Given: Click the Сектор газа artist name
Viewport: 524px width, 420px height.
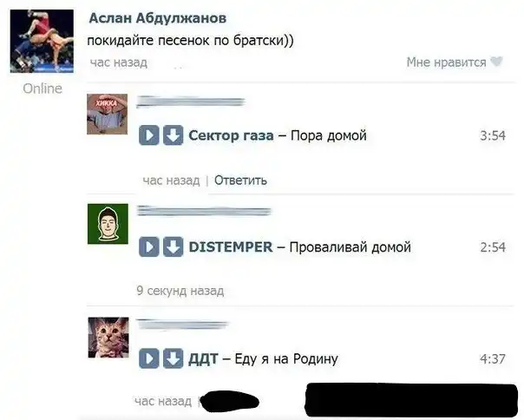Looking at the screenshot, I should click(231, 135).
